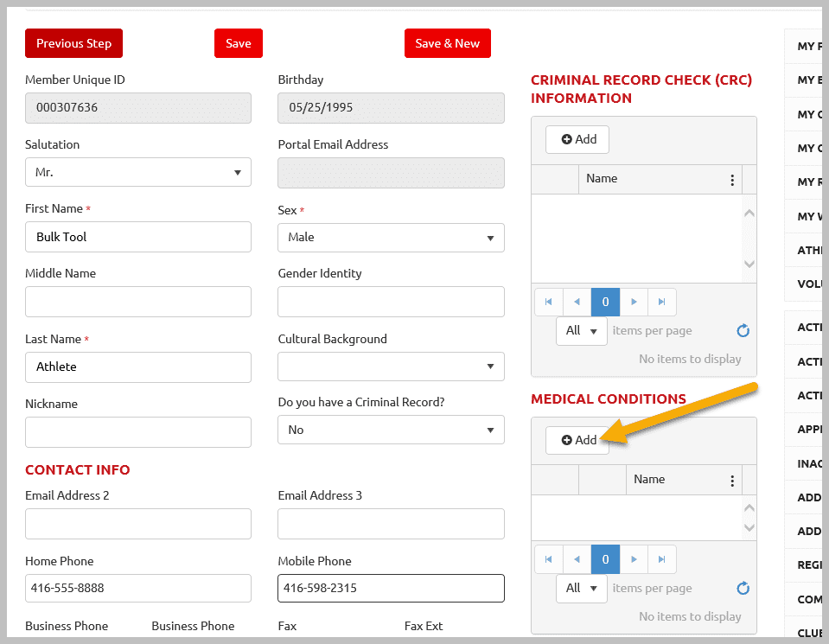The image size is (829, 644).
Task: Add a Medical Conditions entry
Action: [577, 441]
